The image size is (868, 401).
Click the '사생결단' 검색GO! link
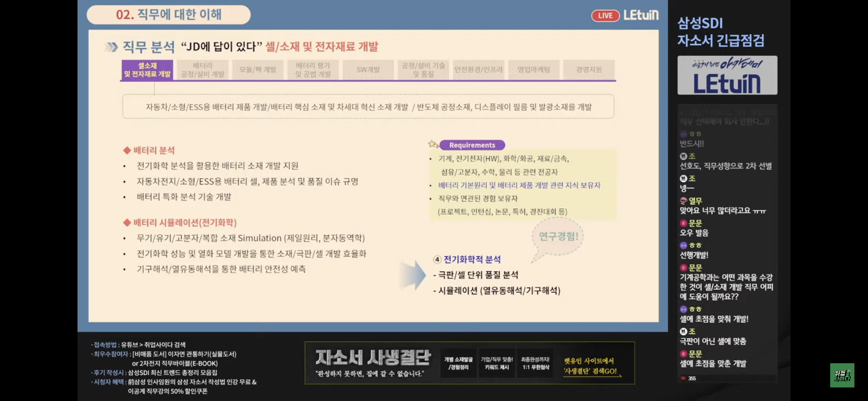point(590,371)
